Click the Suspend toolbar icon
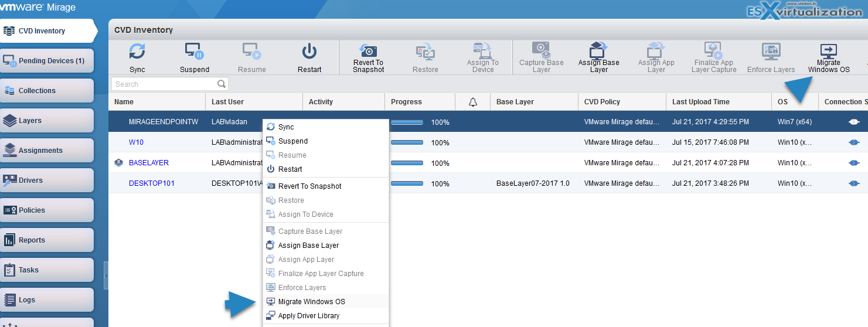Viewport: 868px width, 327px height. (195, 52)
